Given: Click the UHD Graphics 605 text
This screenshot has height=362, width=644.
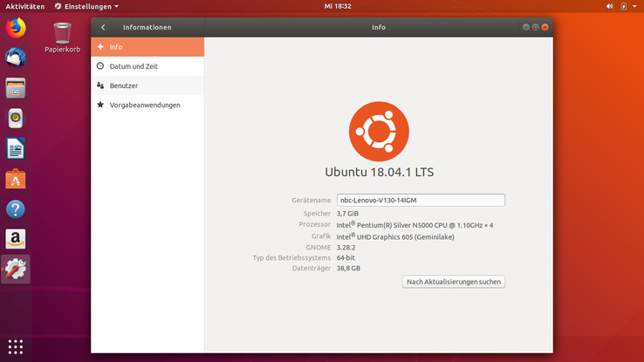Looking at the screenshot, I should 395,236.
